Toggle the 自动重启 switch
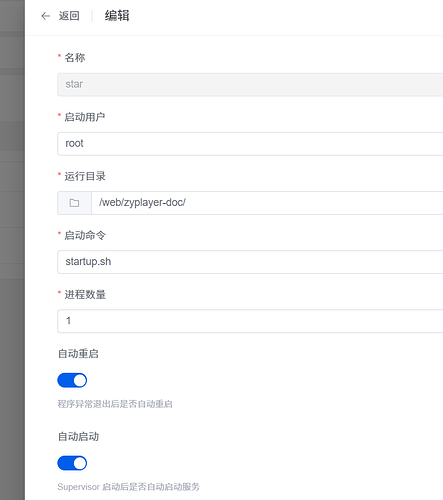This screenshot has width=443, height=500. [x=72, y=380]
